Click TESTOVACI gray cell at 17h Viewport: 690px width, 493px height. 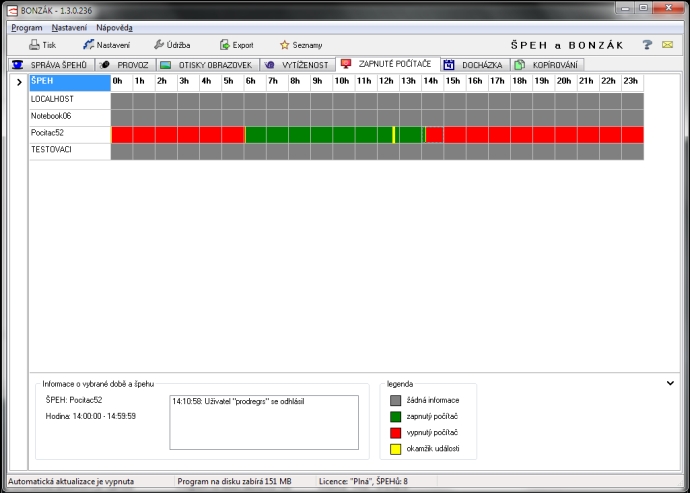click(x=499, y=151)
